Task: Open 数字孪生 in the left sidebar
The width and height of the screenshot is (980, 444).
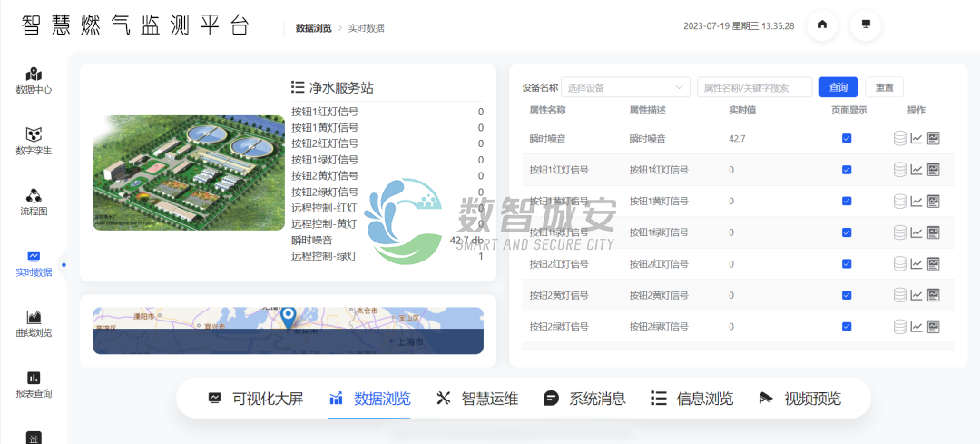Action: click(x=34, y=141)
